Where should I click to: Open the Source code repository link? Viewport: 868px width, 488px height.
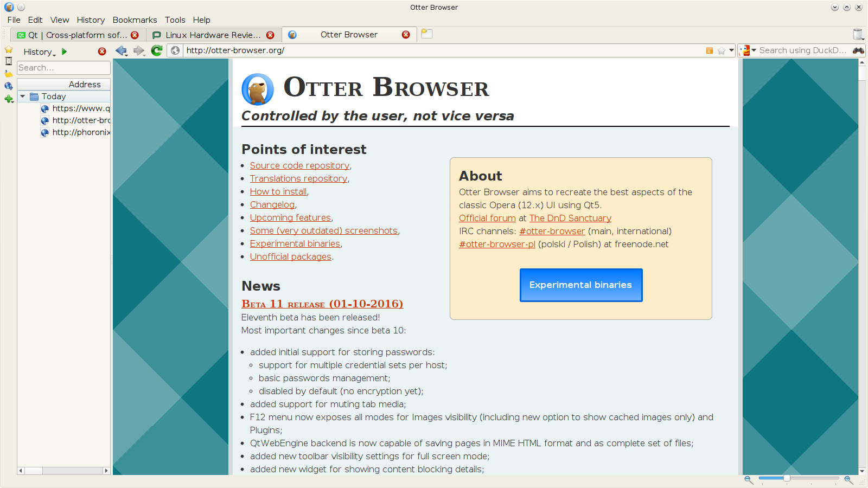click(x=299, y=166)
